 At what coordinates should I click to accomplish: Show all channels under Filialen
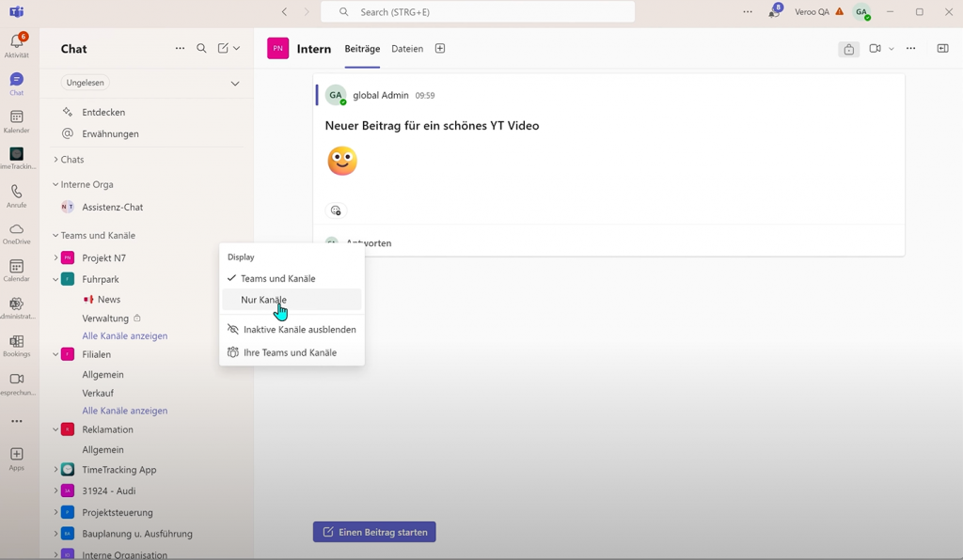[x=125, y=411]
